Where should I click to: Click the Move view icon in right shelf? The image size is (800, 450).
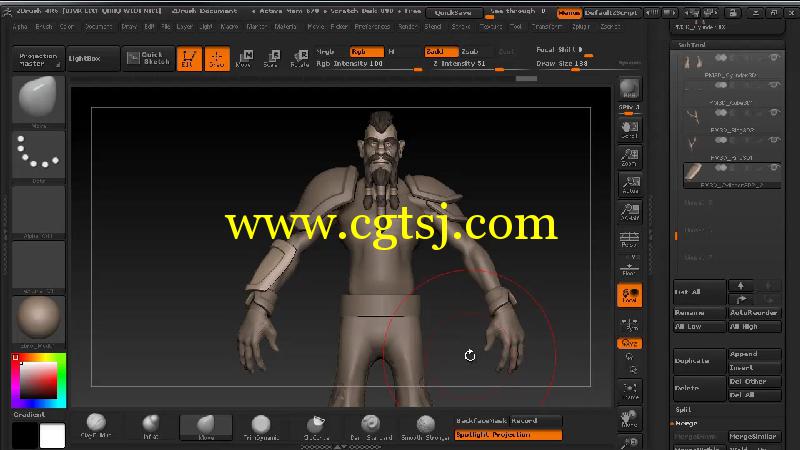click(x=630, y=419)
